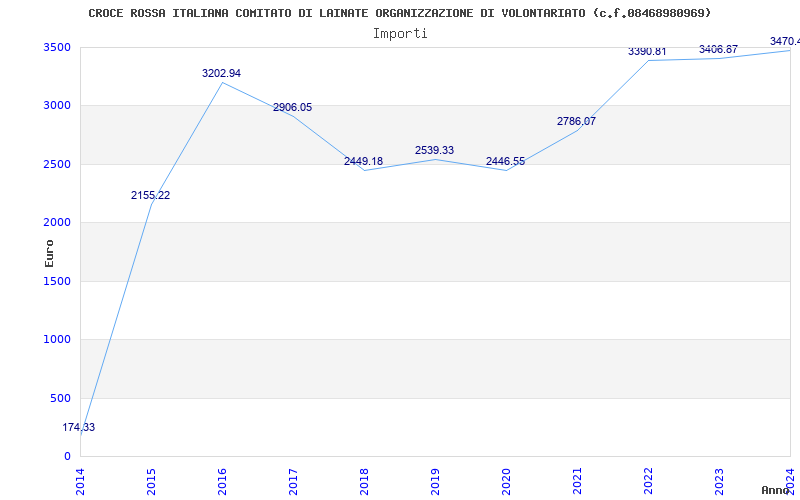Image resolution: width=800 pixels, height=500 pixels.
Task: Click the data label 3202.94
Action: pos(221,73)
